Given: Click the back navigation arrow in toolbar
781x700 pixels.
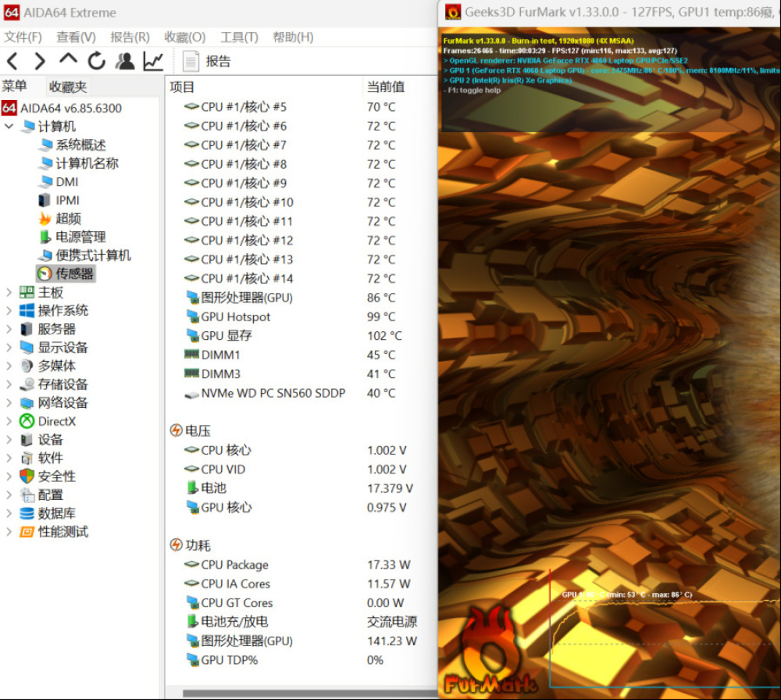Looking at the screenshot, I should (x=12, y=61).
